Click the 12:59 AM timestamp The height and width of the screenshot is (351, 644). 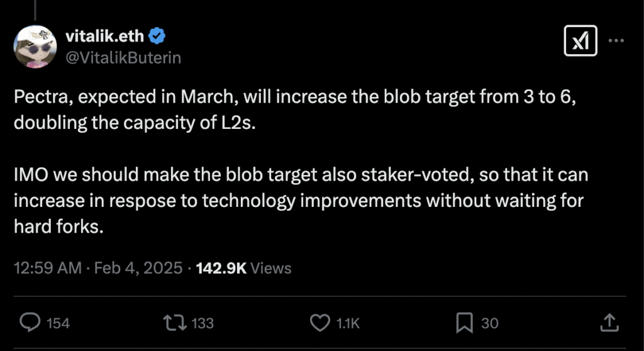[x=47, y=268]
